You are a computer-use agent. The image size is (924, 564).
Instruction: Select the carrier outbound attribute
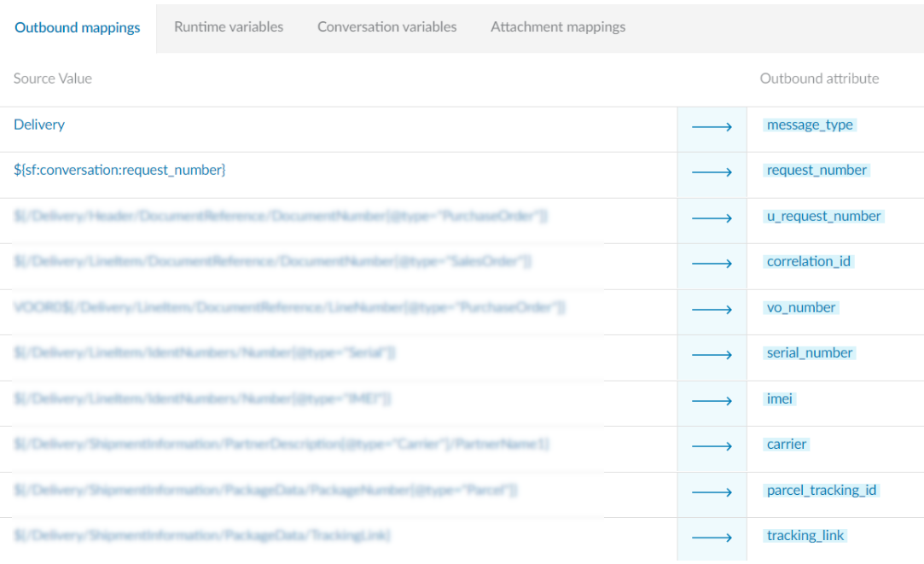(786, 444)
